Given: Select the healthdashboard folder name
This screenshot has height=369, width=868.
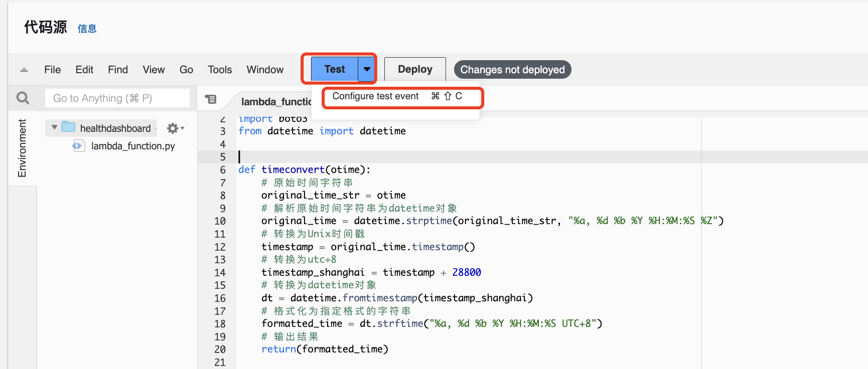Looking at the screenshot, I should coord(115,128).
